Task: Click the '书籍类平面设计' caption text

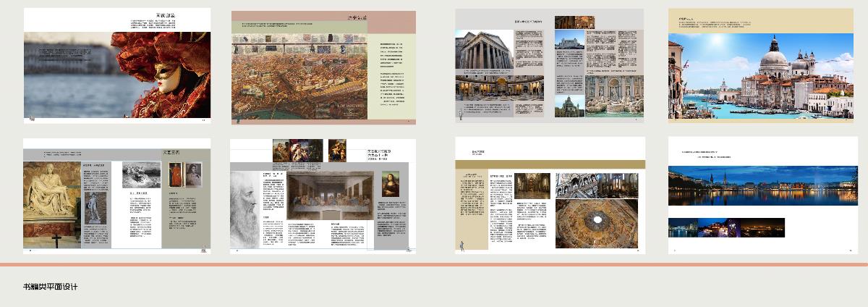Action: click(x=50, y=287)
